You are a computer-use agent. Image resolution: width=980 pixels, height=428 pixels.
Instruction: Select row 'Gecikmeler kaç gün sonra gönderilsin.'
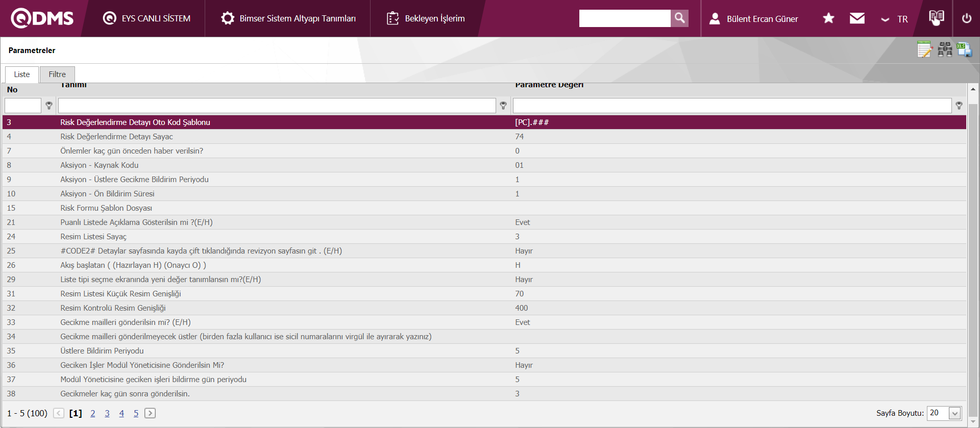point(484,394)
